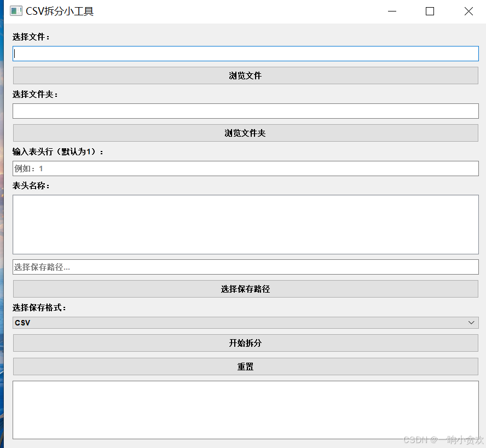Click inside the bottom log output area
The width and height of the screenshot is (486, 448).
coord(246,410)
